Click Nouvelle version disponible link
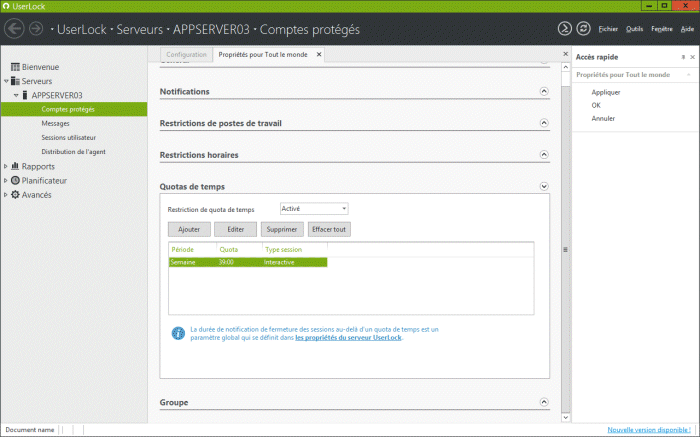This screenshot has width=700, height=437. coord(649,429)
